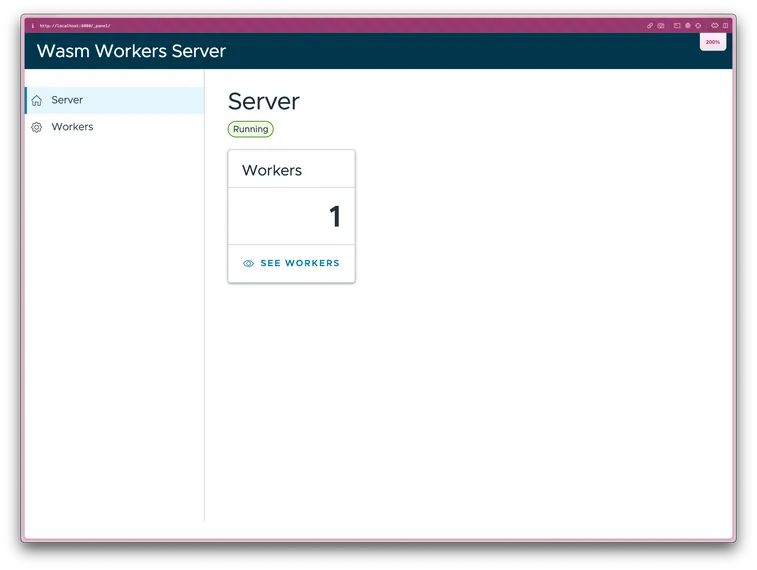Click the diamond-shaped extension icon in toolbar

click(698, 25)
